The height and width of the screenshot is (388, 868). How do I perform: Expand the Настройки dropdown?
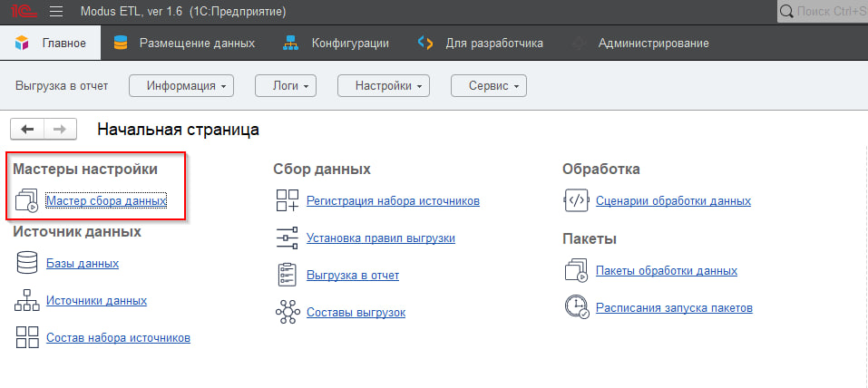coord(383,86)
